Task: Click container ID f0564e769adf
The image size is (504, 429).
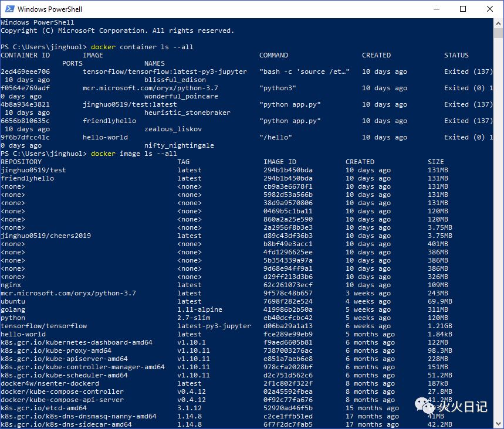Action: pyautogui.click(x=25, y=88)
